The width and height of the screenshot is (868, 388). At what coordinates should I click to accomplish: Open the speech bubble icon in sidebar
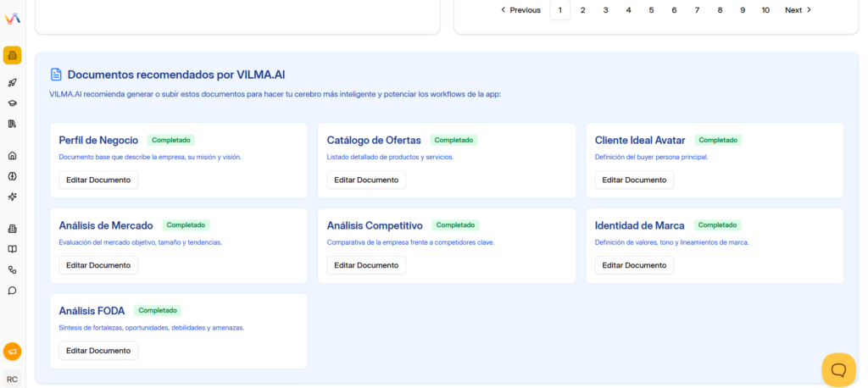[x=12, y=290]
